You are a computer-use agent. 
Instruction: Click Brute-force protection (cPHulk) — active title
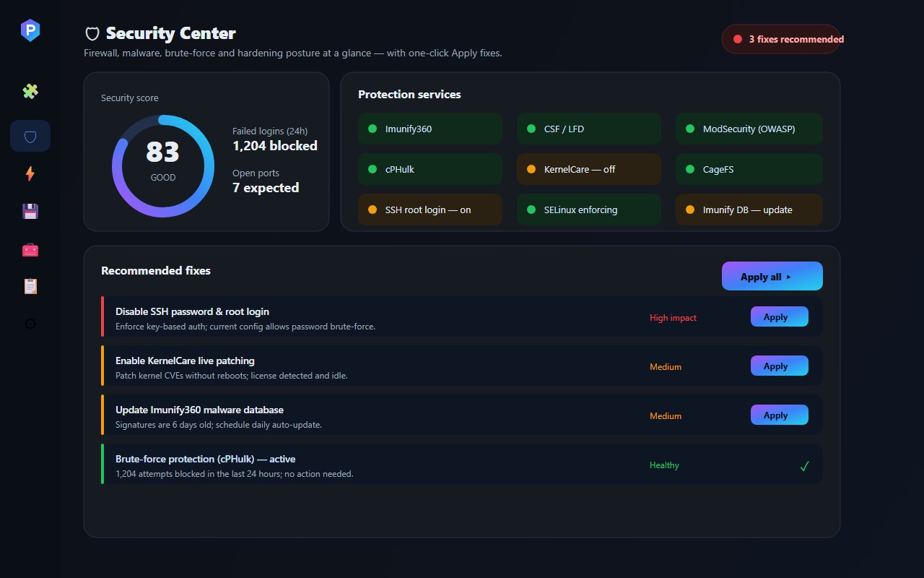[x=206, y=459]
